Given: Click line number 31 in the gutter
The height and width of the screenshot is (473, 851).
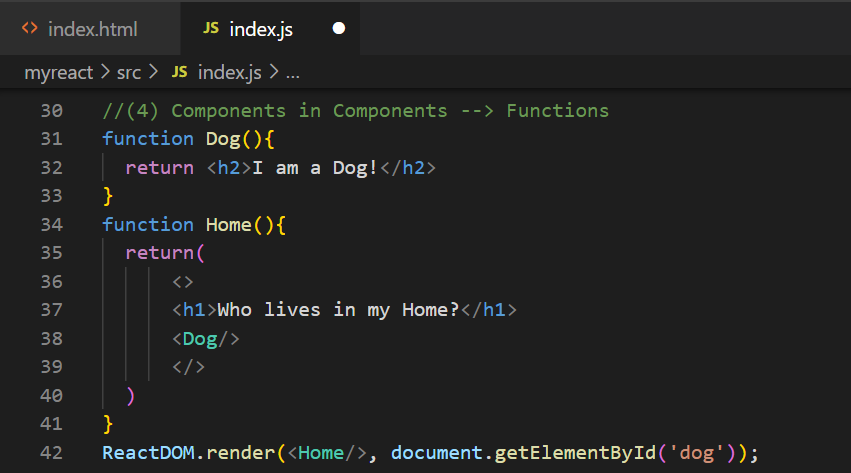Looking at the screenshot, I should [51, 138].
